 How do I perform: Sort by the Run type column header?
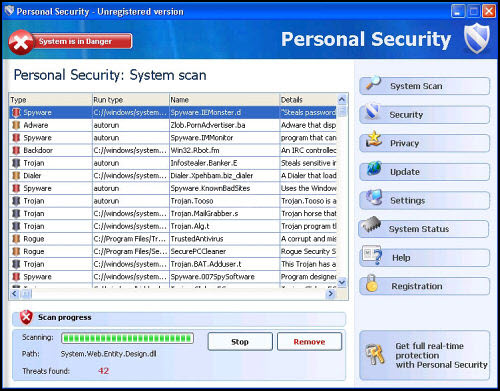(x=131, y=100)
